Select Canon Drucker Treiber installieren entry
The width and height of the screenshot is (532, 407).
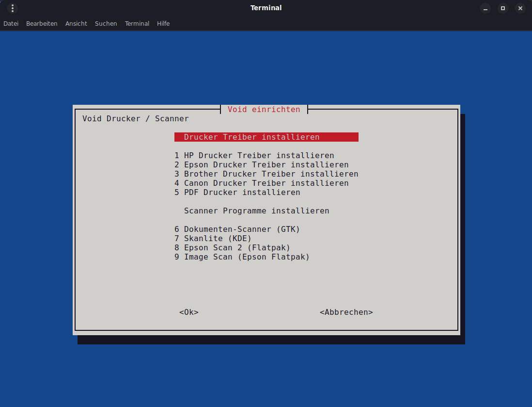click(262, 183)
